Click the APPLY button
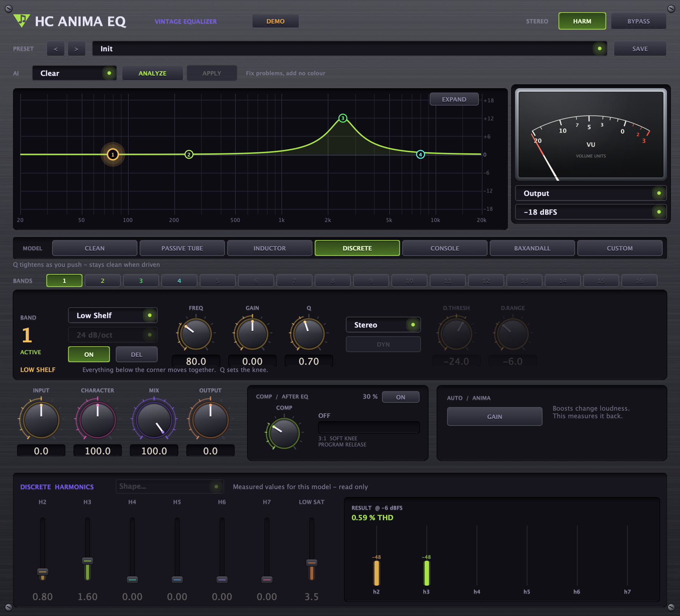Screen dimensions: 680x616 (212, 73)
